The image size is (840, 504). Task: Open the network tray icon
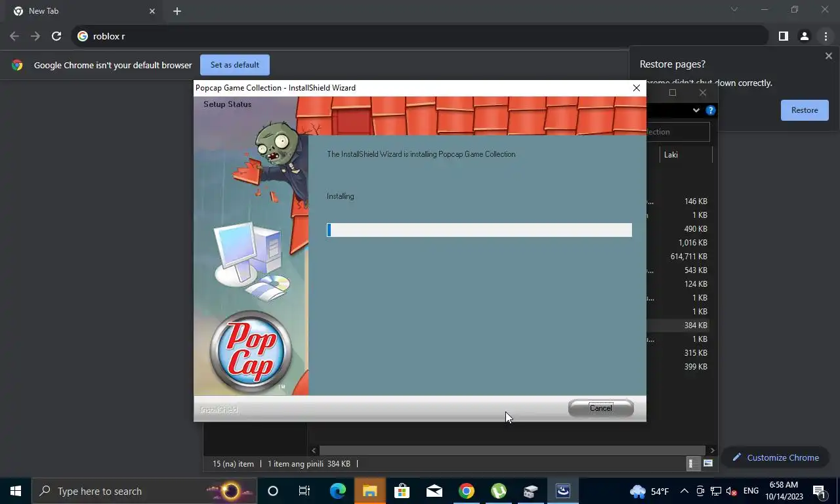[716, 491]
